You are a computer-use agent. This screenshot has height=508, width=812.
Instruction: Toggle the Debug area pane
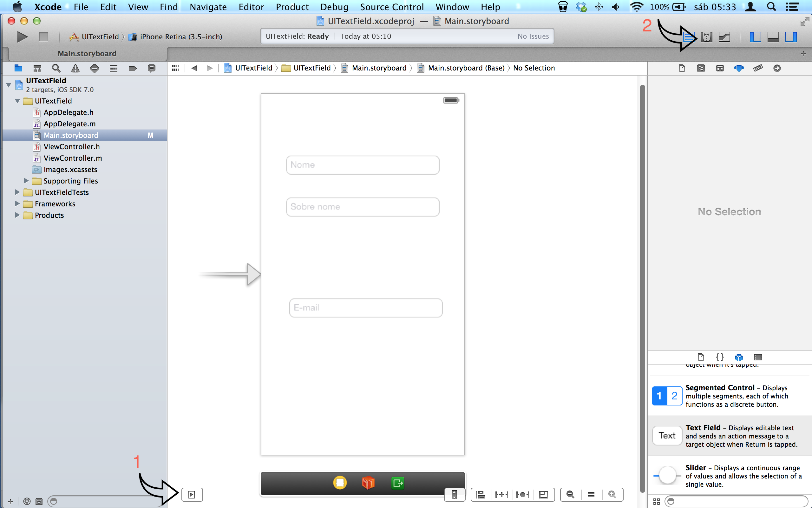pyautogui.click(x=773, y=37)
